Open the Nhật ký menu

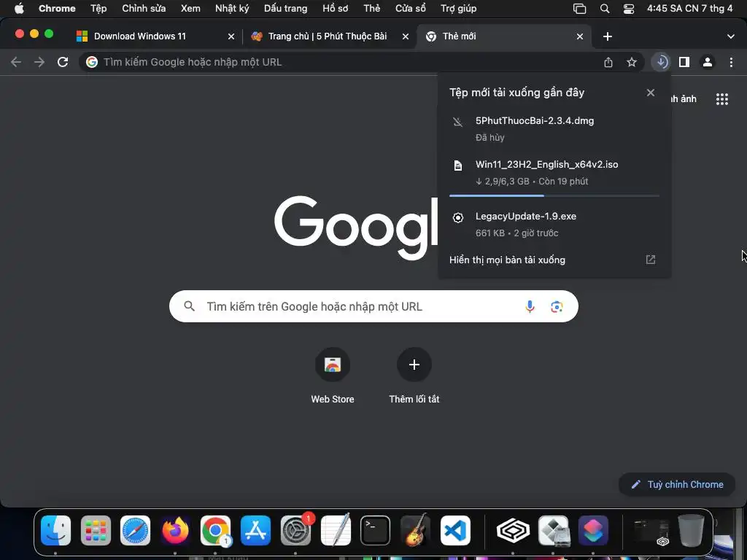(x=232, y=8)
